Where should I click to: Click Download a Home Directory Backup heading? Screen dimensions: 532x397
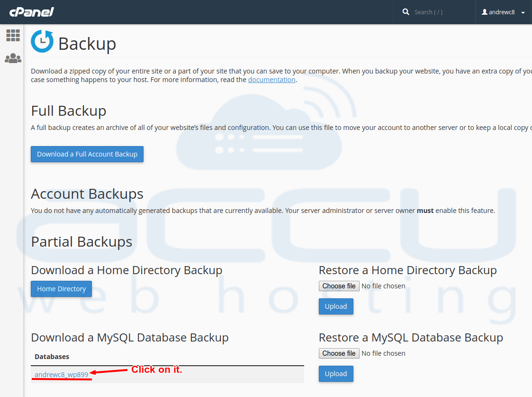pos(126,270)
